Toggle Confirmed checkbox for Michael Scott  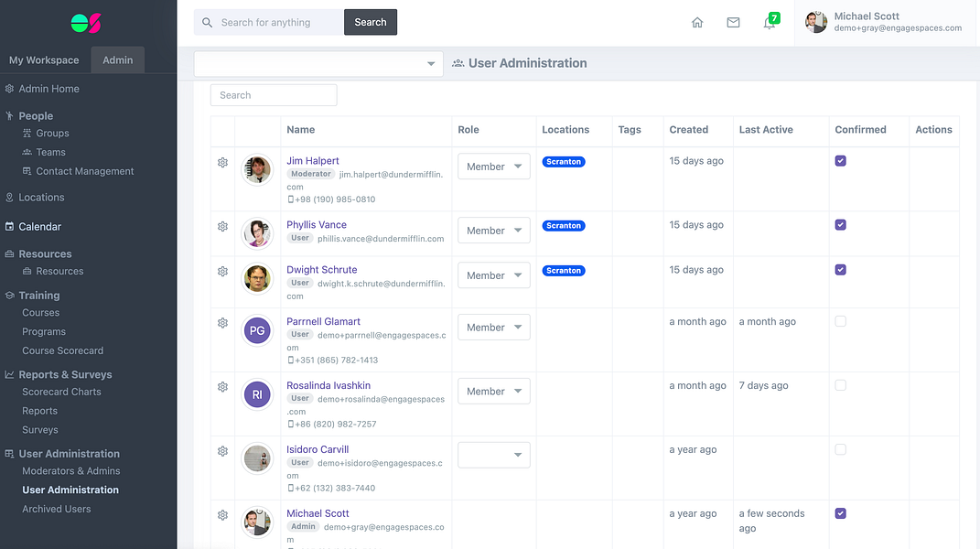point(841,513)
